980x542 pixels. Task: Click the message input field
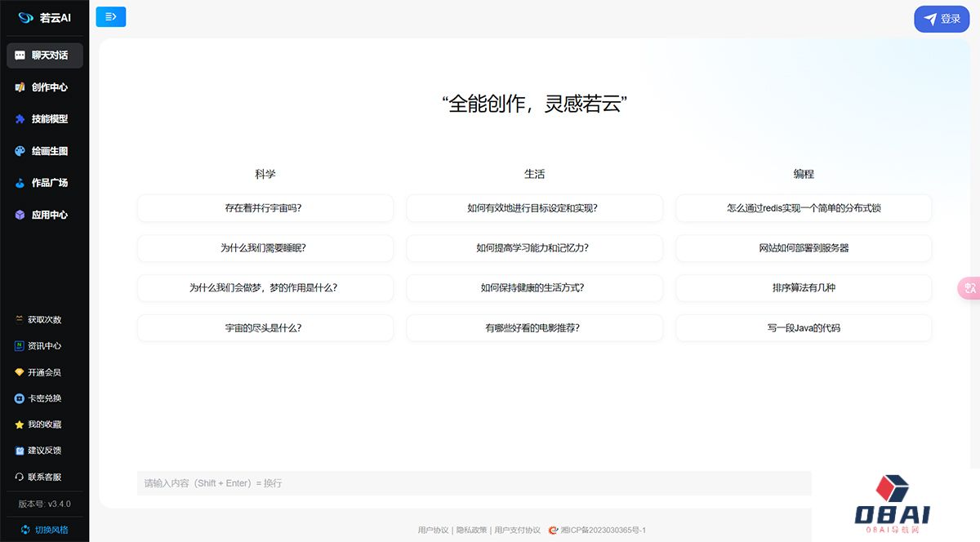[x=474, y=483]
